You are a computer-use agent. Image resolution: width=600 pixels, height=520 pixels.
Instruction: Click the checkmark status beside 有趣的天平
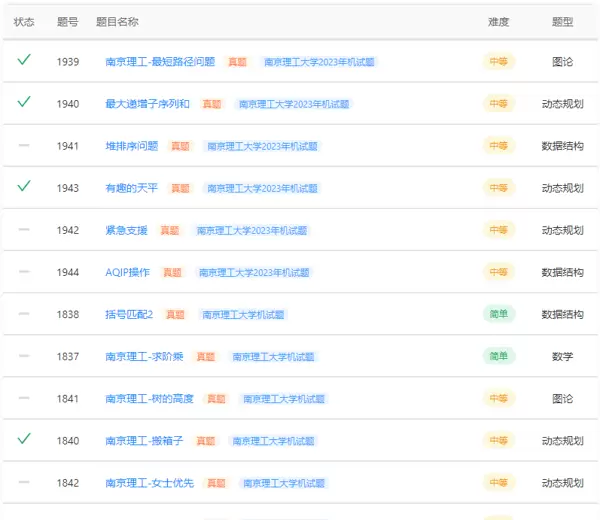click(x=24, y=186)
